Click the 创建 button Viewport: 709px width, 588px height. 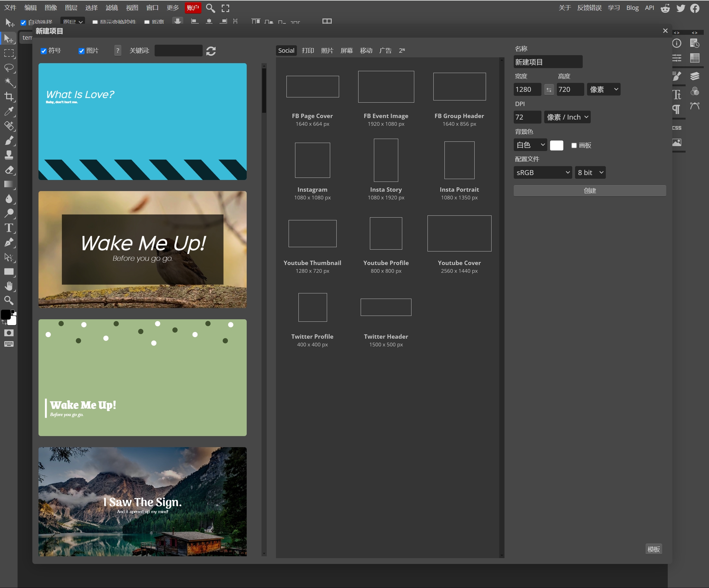pos(590,190)
